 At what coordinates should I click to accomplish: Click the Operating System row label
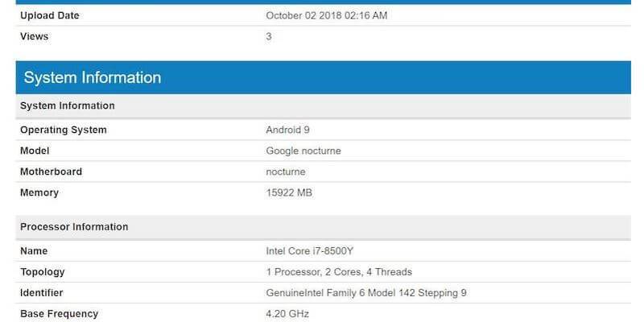(64, 130)
